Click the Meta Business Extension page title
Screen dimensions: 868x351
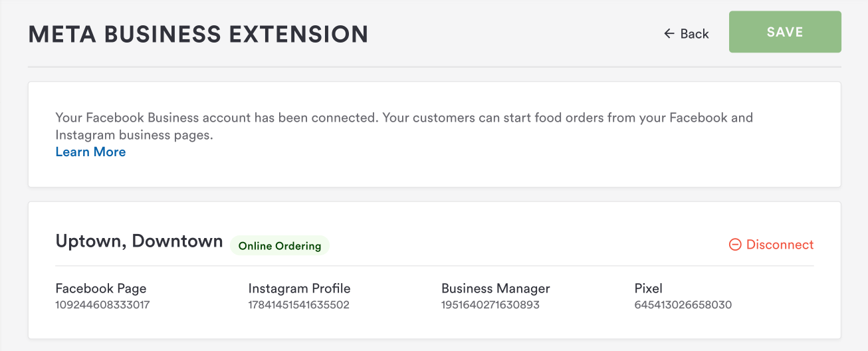(198, 34)
